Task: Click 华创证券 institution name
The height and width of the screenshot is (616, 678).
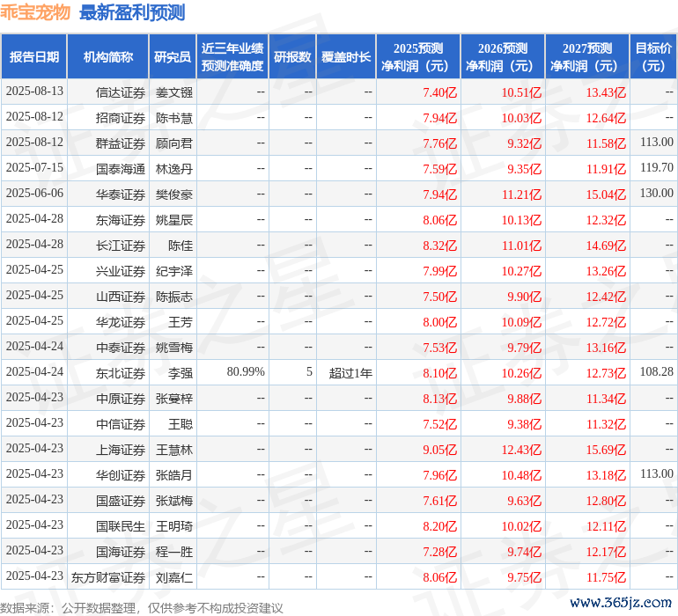Action: coord(121,475)
